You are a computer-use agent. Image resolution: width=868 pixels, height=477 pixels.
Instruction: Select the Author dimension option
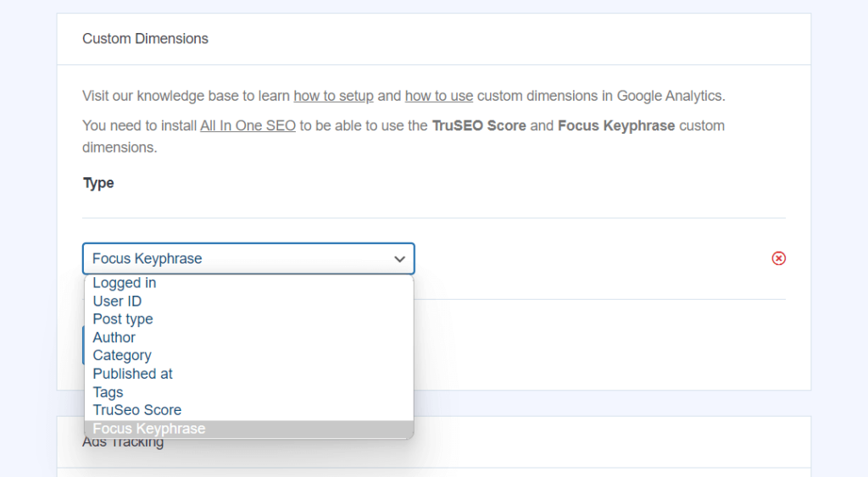(x=114, y=337)
